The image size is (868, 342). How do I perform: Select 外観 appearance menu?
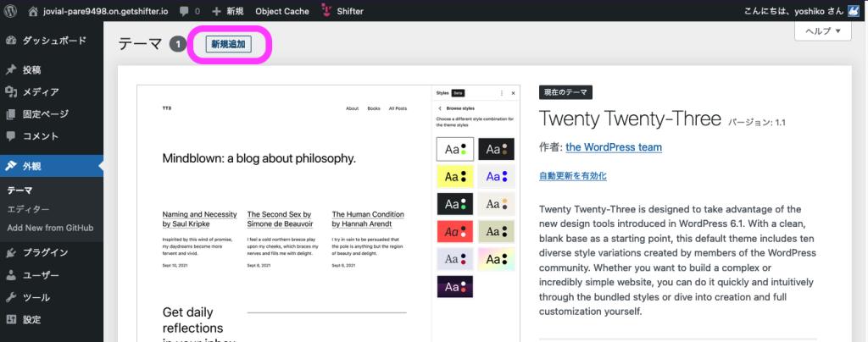[52, 166]
